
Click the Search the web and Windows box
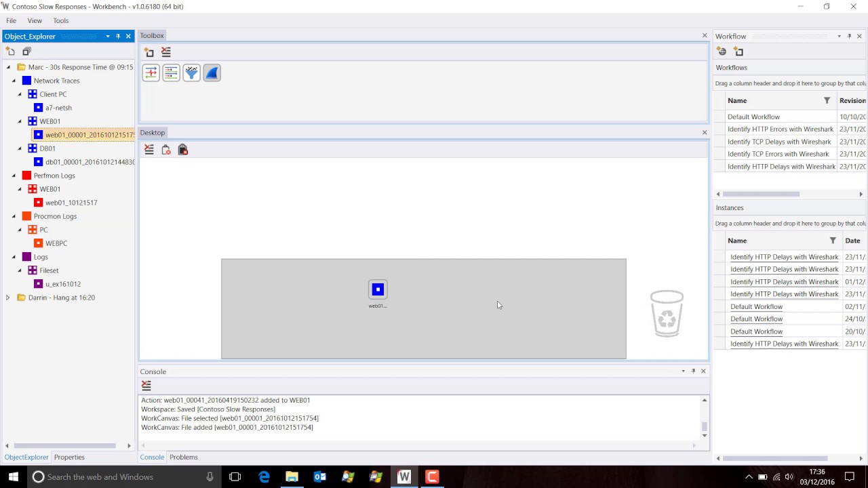point(123,476)
